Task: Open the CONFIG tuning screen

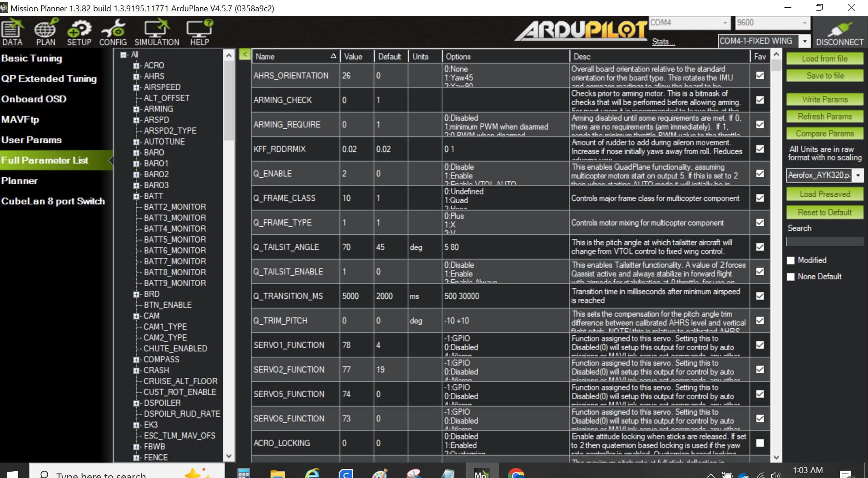Action: pos(113,33)
